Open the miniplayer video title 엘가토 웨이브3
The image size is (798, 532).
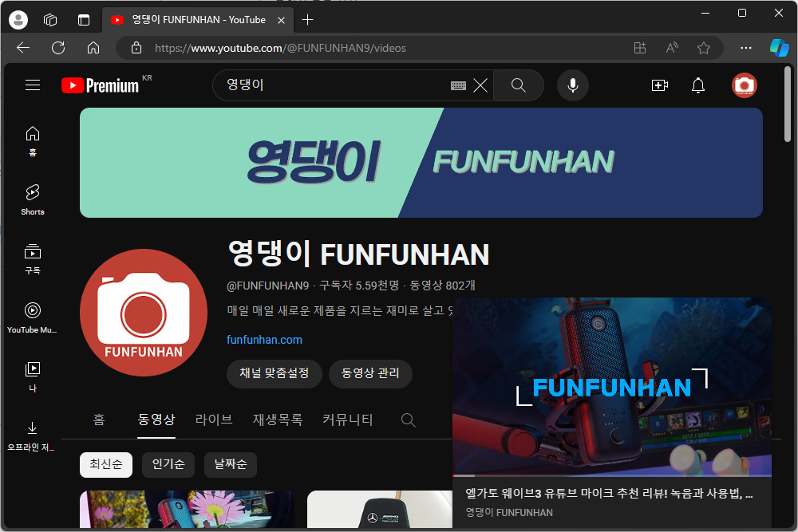[x=609, y=493]
